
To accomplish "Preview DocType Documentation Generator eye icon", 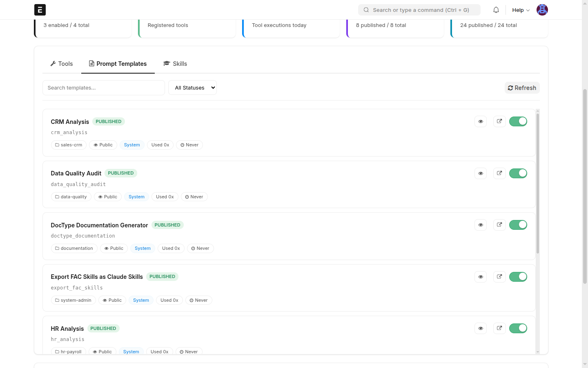I will coord(481,225).
